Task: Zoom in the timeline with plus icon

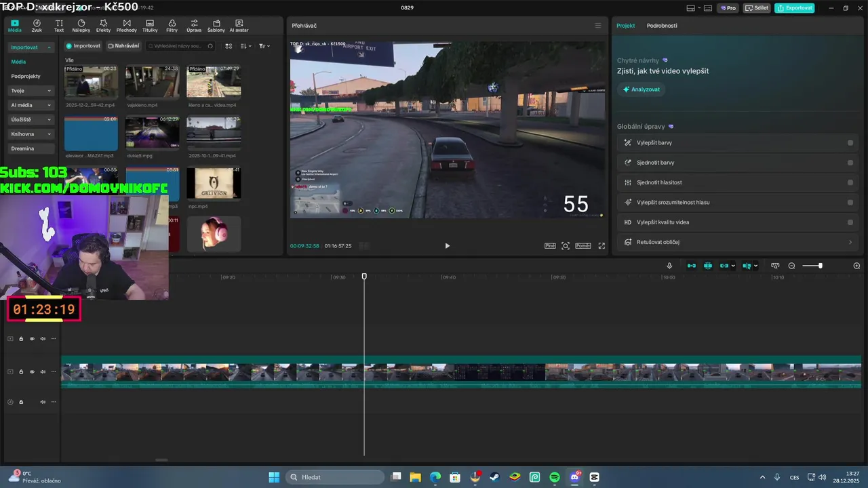Action: click(856, 266)
